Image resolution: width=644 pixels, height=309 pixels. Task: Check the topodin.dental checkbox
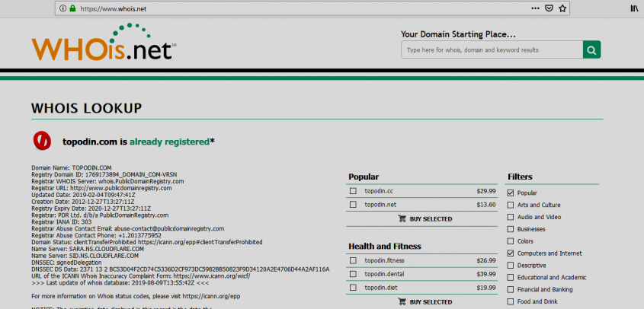(353, 275)
